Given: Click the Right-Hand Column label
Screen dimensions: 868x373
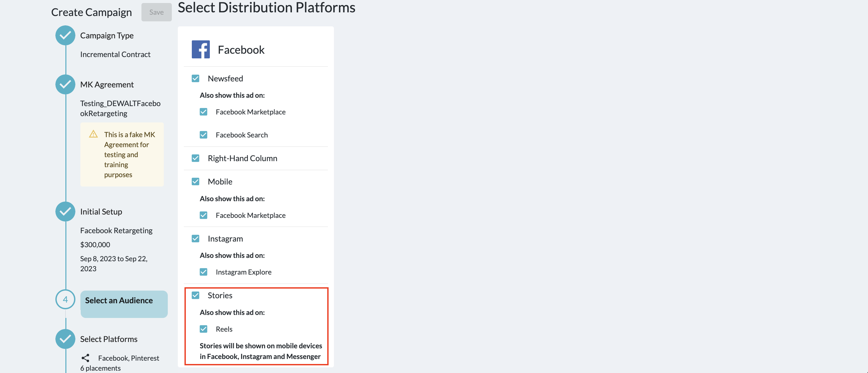Looking at the screenshot, I should [243, 158].
